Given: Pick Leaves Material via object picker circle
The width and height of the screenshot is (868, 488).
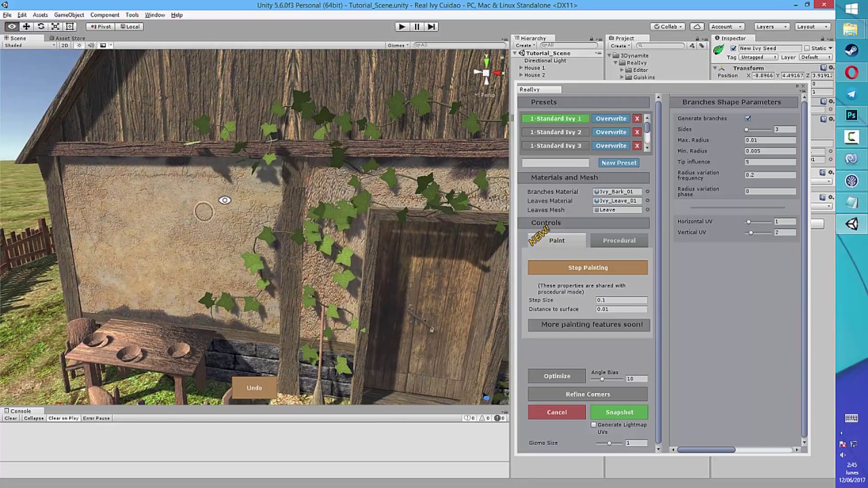Looking at the screenshot, I should [647, 201].
